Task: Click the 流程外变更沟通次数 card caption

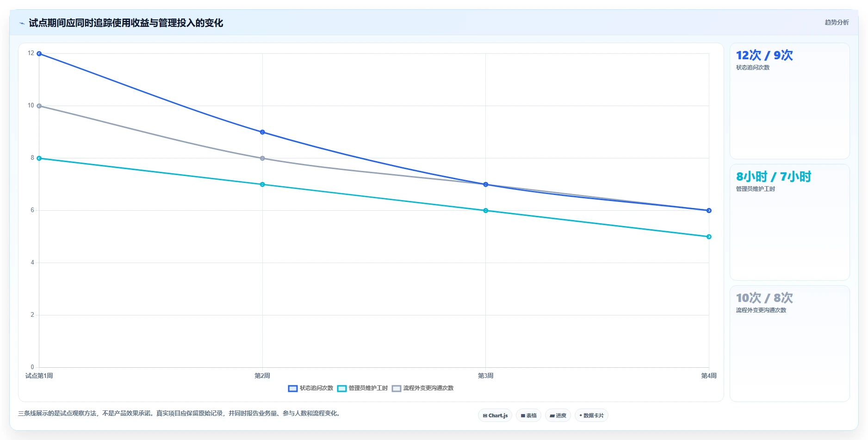Action: click(761, 310)
